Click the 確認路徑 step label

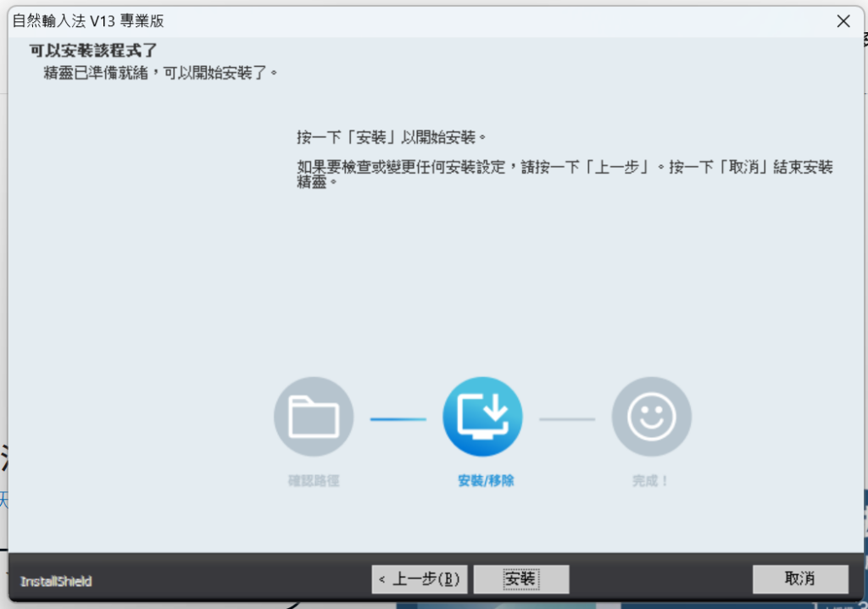point(314,480)
